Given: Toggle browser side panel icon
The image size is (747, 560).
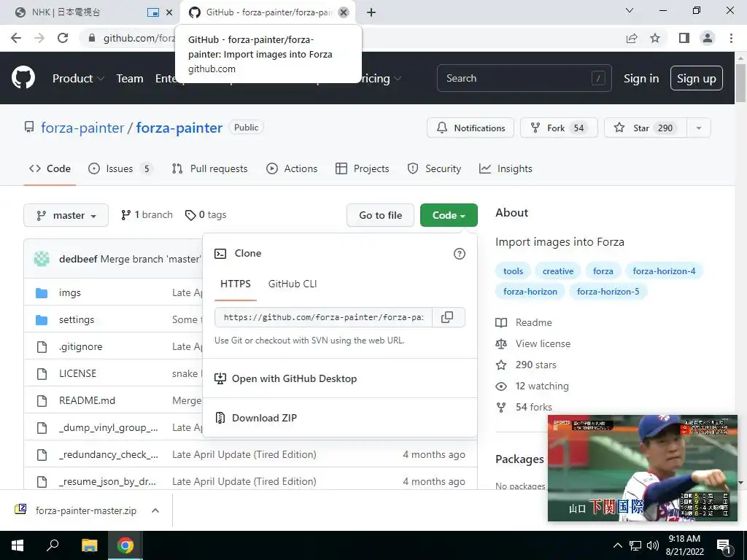Looking at the screenshot, I should pyautogui.click(x=684, y=38).
